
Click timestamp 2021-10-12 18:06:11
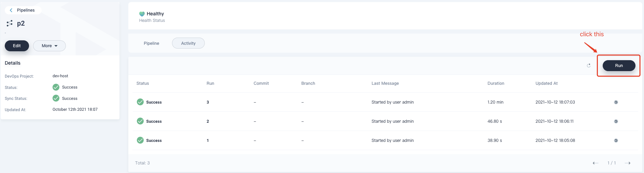[555, 121]
